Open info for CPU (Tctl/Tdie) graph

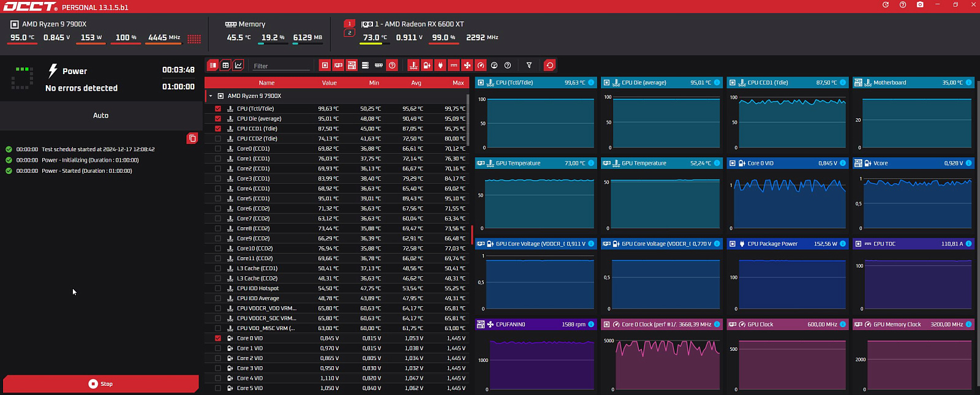tap(591, 82)
